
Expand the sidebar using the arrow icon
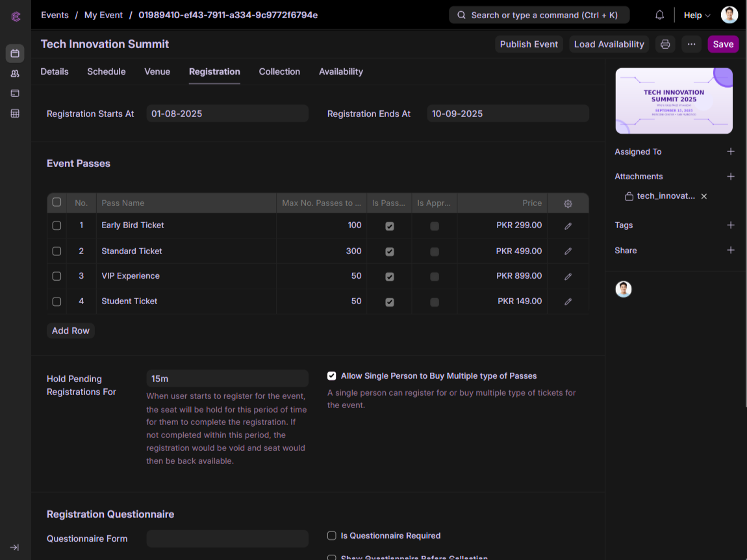coord(15,547)
